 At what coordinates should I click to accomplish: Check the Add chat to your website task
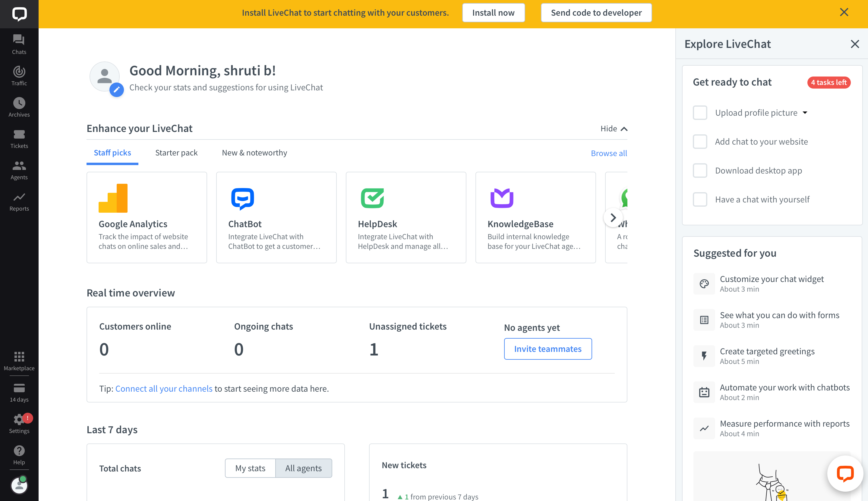(x=700, y=142)
